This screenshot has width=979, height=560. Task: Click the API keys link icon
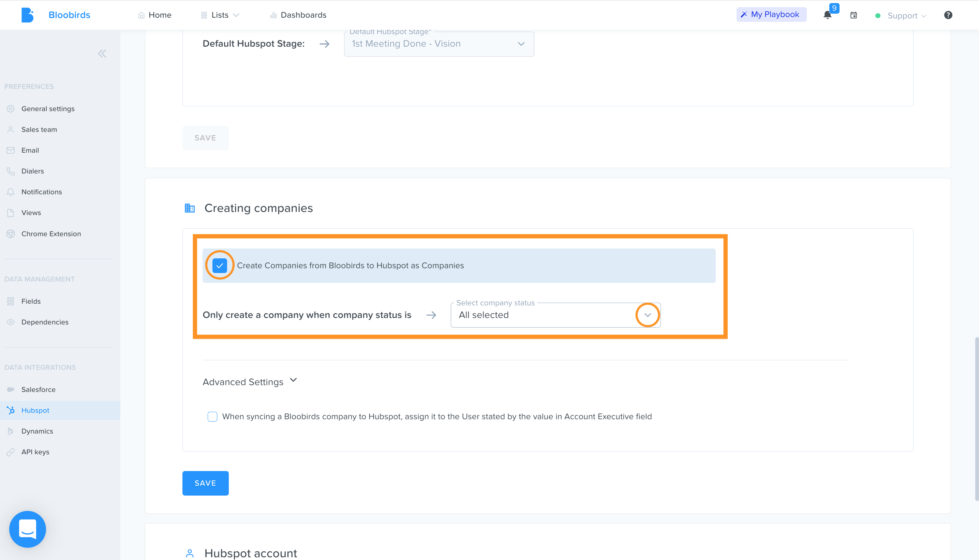[x=11, y=452]
